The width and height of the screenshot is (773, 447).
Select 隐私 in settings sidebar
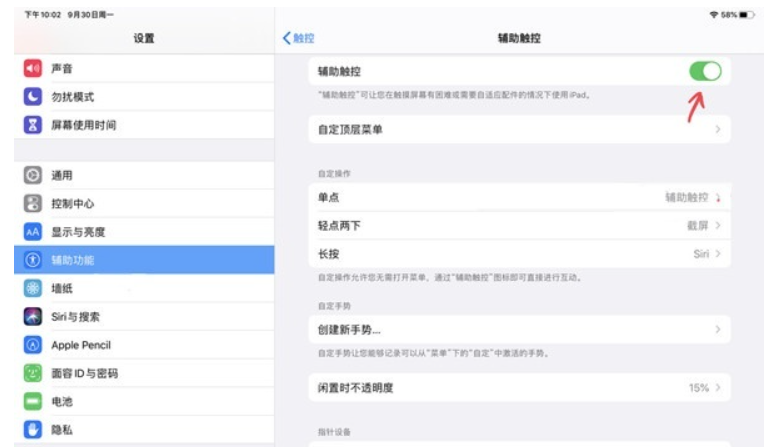tap(144, 429)
